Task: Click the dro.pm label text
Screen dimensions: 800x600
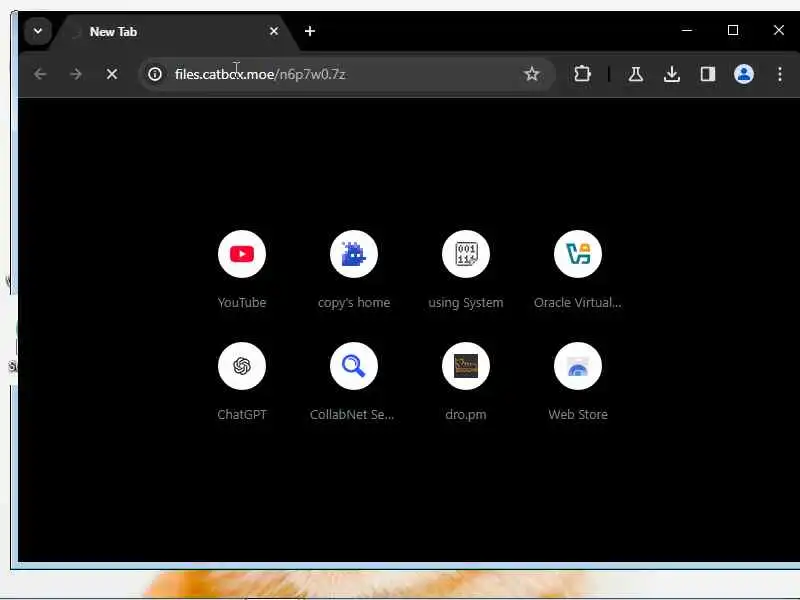Action: click(x=466, y=414)
